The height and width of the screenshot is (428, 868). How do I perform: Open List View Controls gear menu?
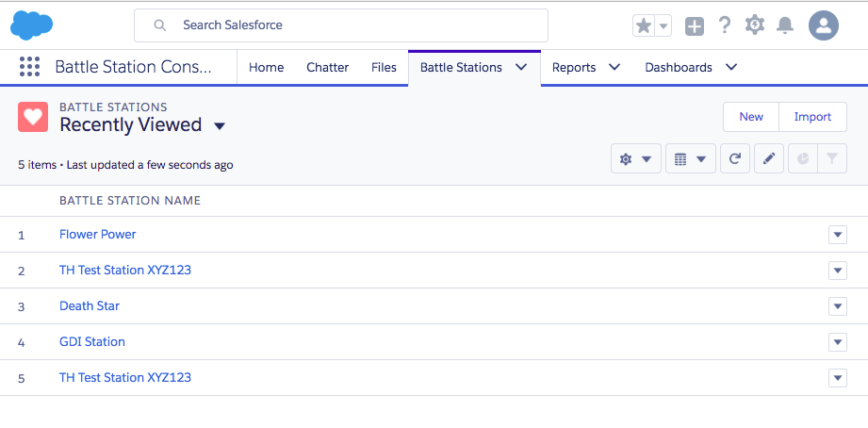636,159
